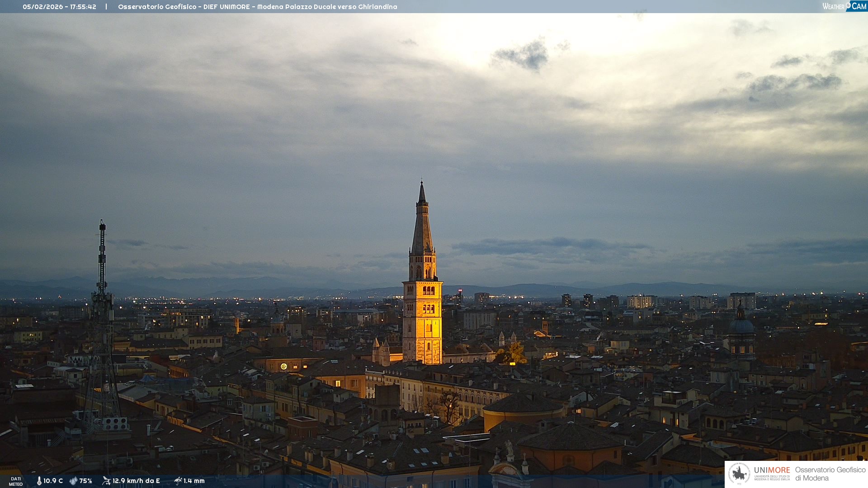Select the 75% humidity value
868x488 pixels.
86,481
